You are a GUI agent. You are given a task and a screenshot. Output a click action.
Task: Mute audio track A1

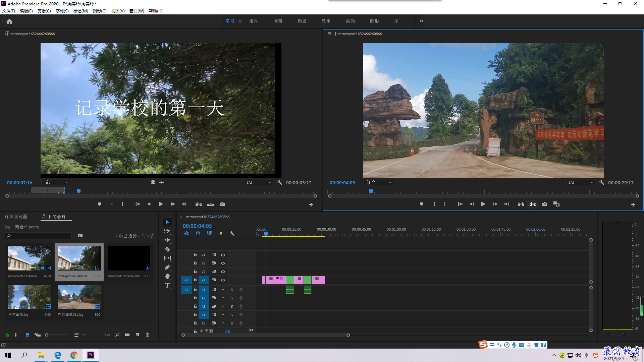tap(223, 290)
